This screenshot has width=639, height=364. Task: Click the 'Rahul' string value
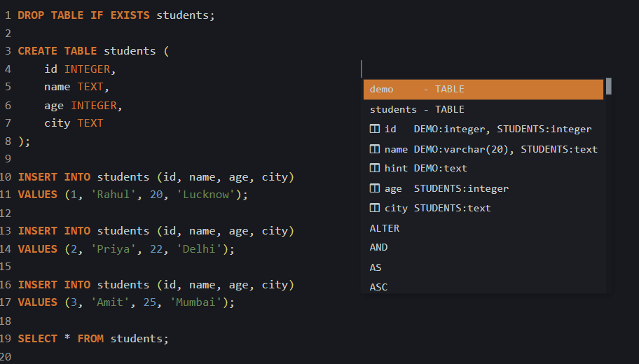(113, 195)
